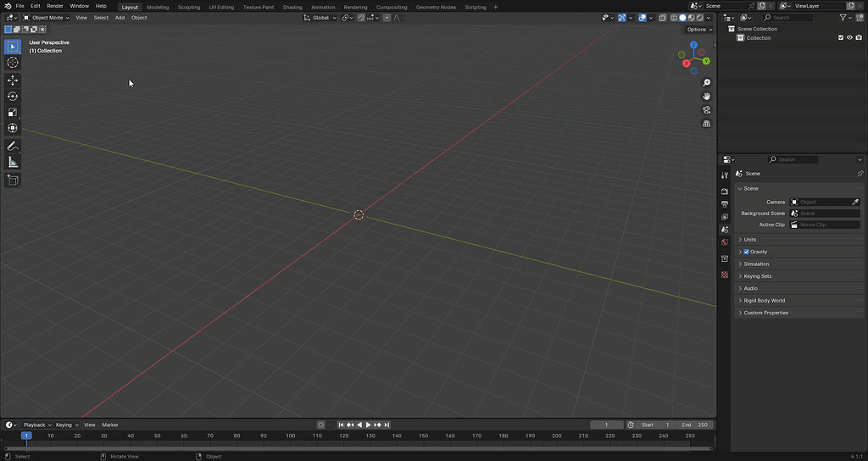The image size is (868, 461).
Task: Select the Measure tool
Action: 12,162
